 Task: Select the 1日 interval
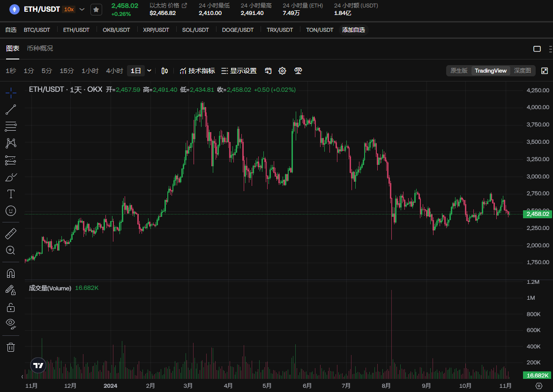point(136,71)
